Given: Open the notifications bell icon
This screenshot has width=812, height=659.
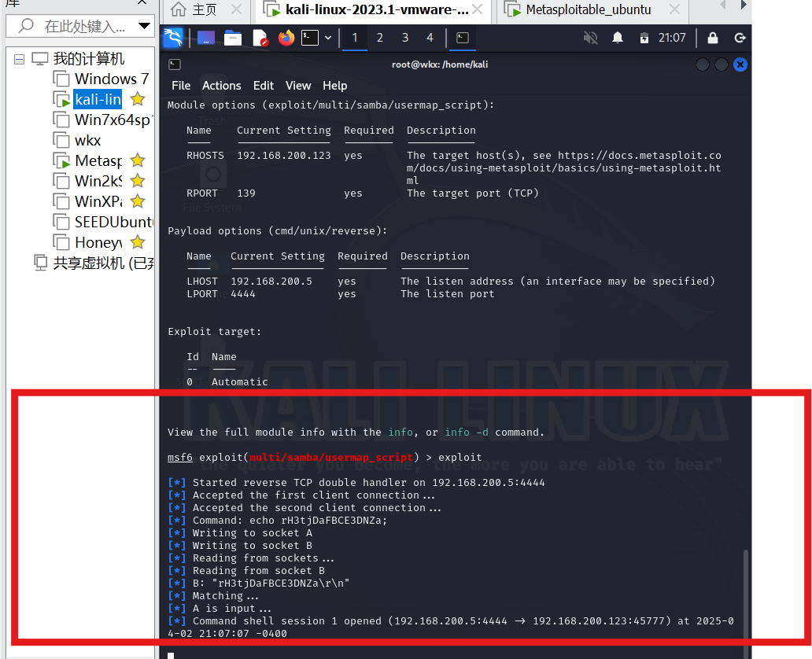Looking at the screenshot, I should click(x=618, y=38).
